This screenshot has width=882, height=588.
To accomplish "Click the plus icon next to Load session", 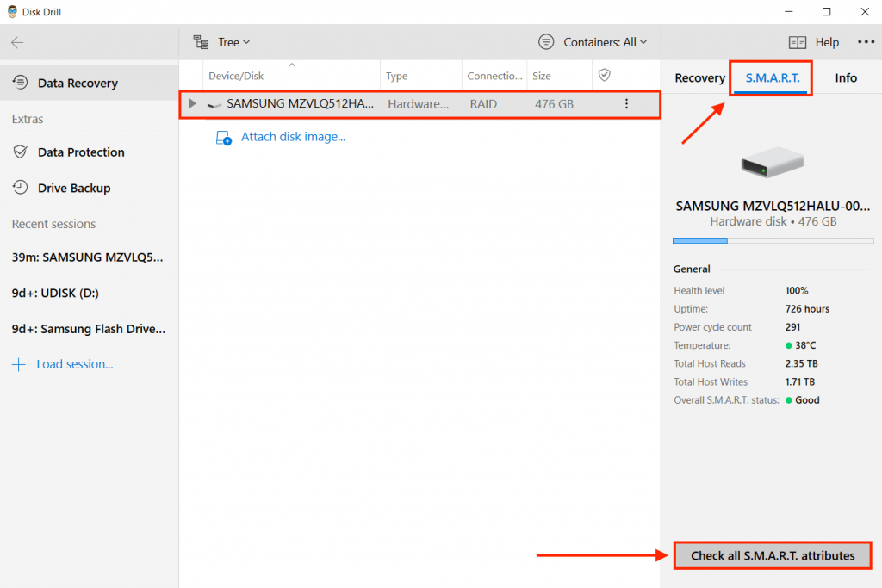I will click(18, 363).
